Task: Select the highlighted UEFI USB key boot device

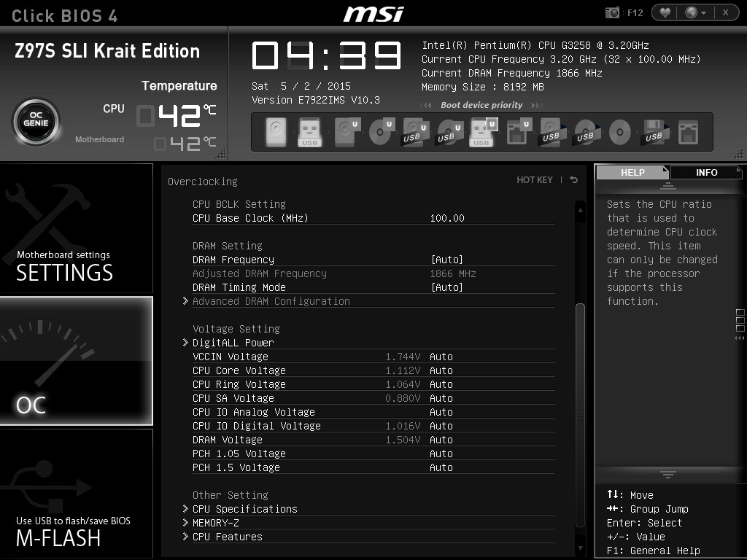Action: (484, 132)
